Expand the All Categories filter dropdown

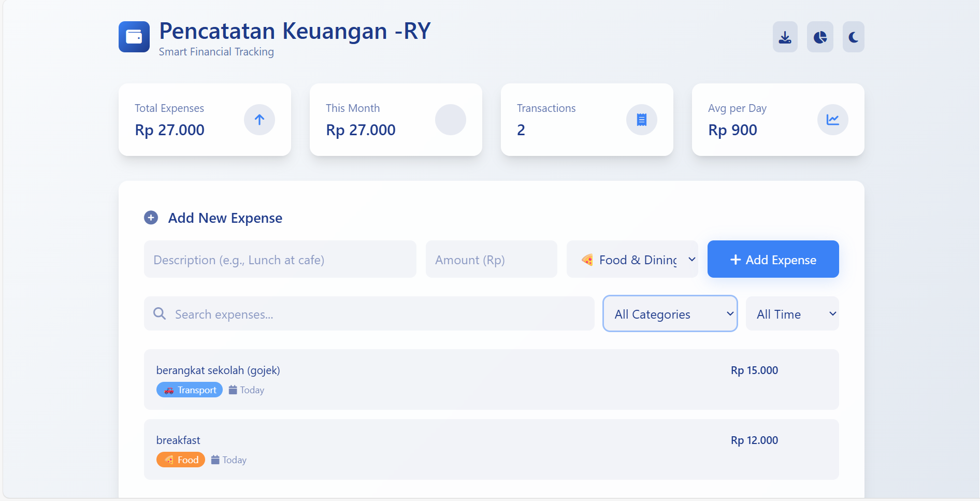coord(670,313)
